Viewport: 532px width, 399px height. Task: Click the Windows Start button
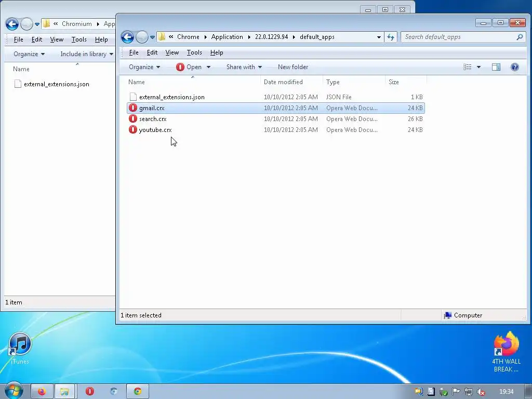click(14, 391)
